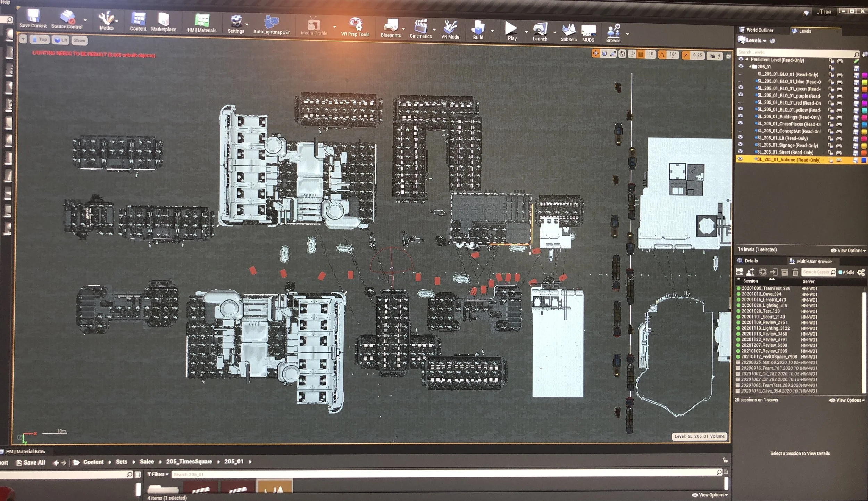Switch to the World Outliner tab
Viewport: 868px width, 501px height.
click(759, 30)
